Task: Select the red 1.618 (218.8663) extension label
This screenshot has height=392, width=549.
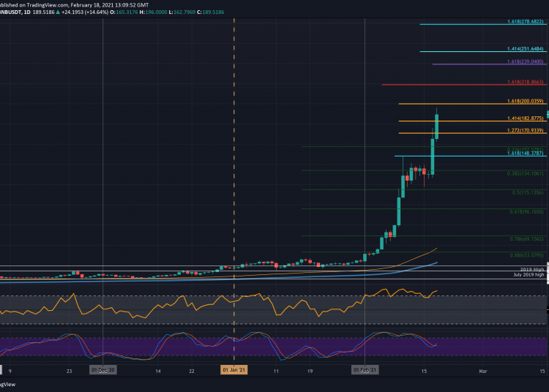Action: click(526, 83)
